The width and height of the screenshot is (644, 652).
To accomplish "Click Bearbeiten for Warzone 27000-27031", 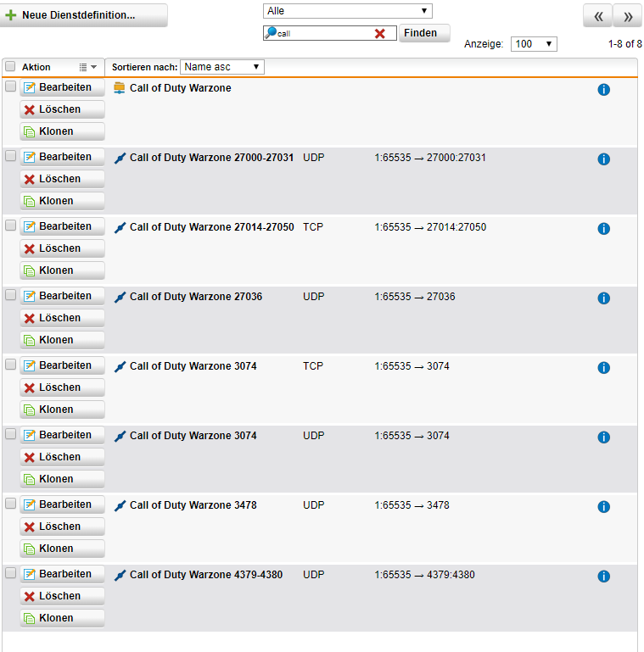I will (x=62, y=157).
